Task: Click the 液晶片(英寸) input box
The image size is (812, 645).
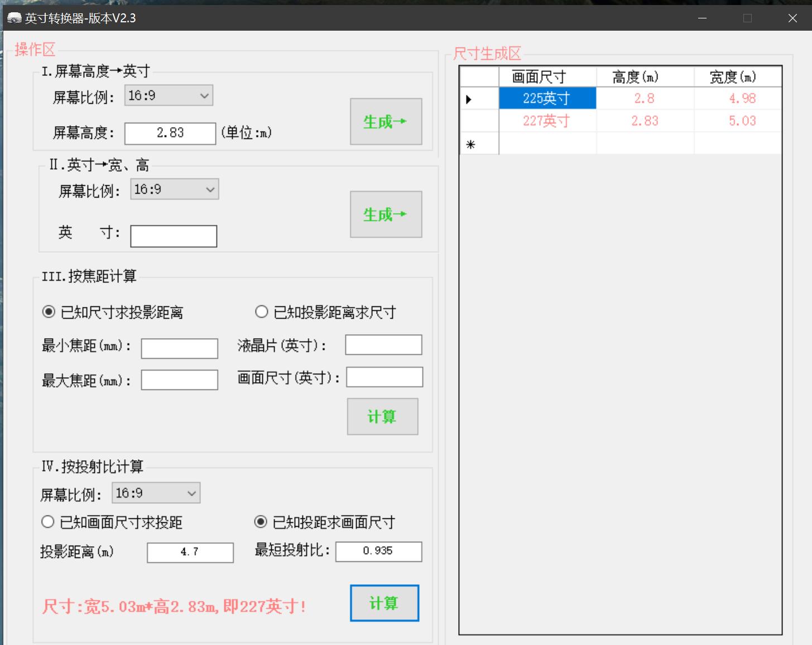Action: point(383,345)
